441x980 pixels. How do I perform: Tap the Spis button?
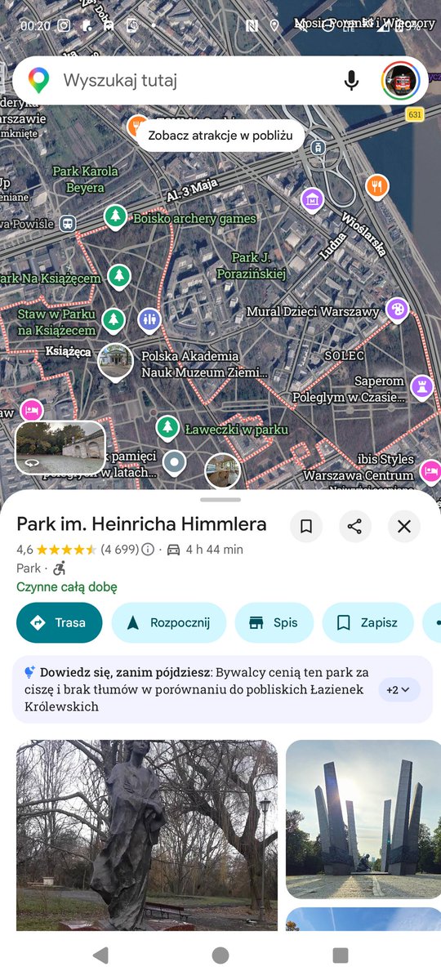tap(274, 623)
